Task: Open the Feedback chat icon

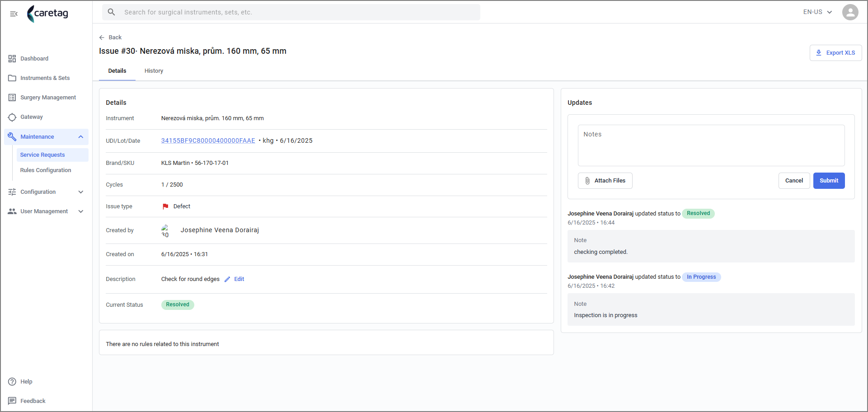Action: coord(12,401)
